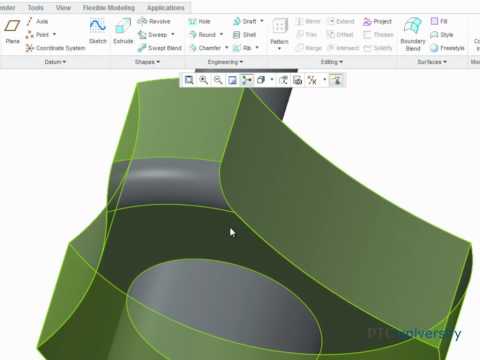This screenshot has width=480, height=360.
Task: Repaint the graphics view
Action: 232,80
